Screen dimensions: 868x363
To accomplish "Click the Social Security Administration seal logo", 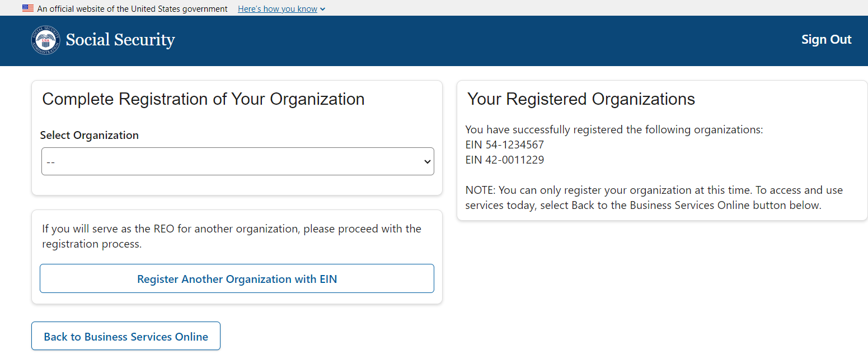I will point(45,40).
